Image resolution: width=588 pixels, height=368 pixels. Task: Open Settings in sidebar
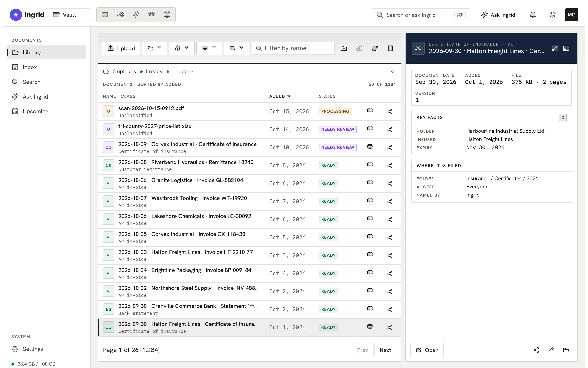[47, 349]
